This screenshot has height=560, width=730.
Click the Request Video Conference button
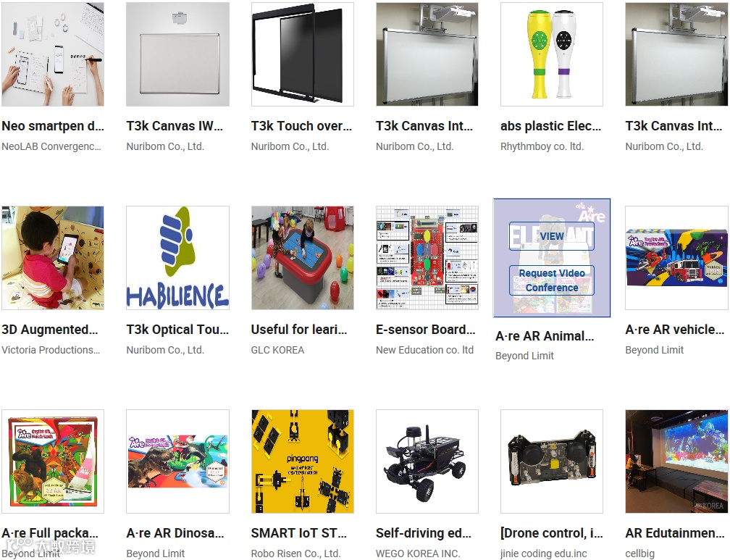pos(552,280)
